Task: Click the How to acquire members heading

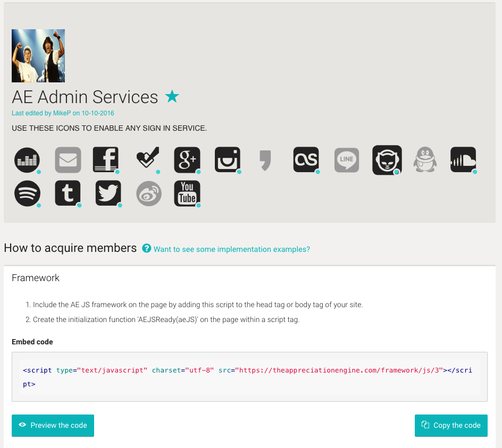Action: coord(70,248)
